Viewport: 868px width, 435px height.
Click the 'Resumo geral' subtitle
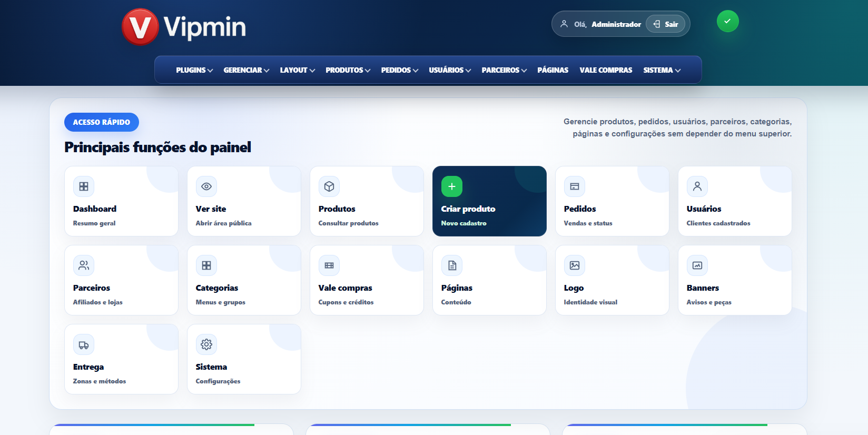[x=94, y=223]
